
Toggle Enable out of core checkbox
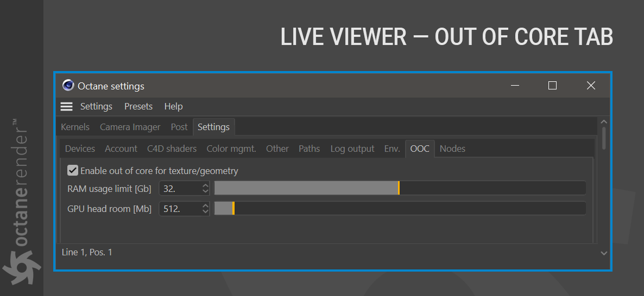click(x=73, y=171)
